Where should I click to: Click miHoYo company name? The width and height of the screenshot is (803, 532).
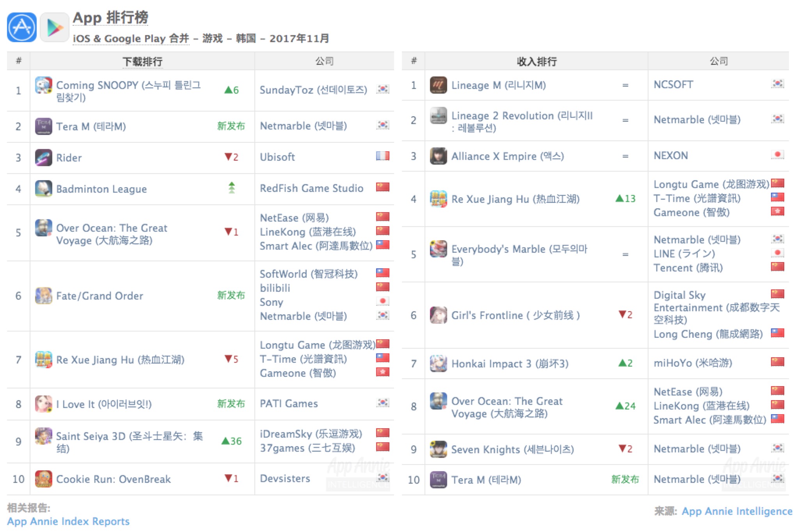[x=693, y=363]
